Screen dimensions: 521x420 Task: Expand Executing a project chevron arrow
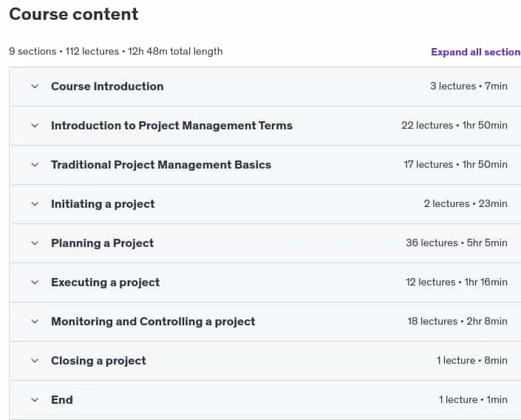(35, 282)
